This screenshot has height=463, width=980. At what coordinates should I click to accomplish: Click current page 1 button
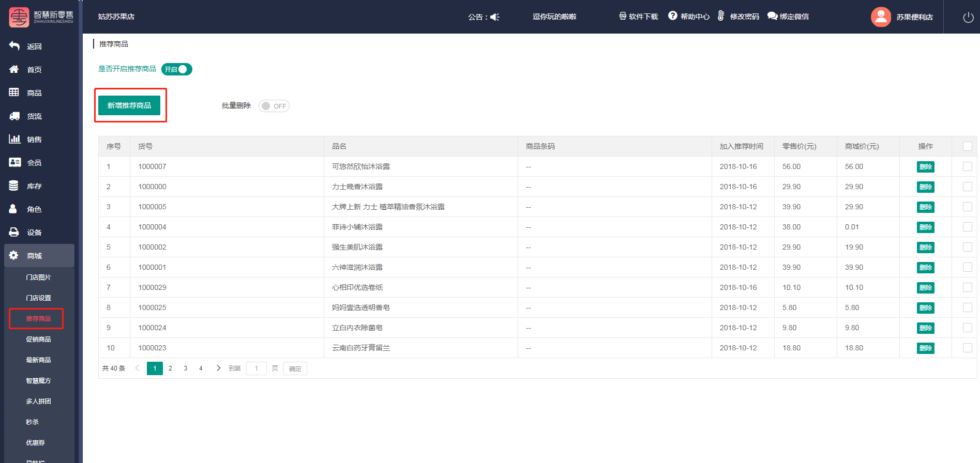tap(155, 368)
